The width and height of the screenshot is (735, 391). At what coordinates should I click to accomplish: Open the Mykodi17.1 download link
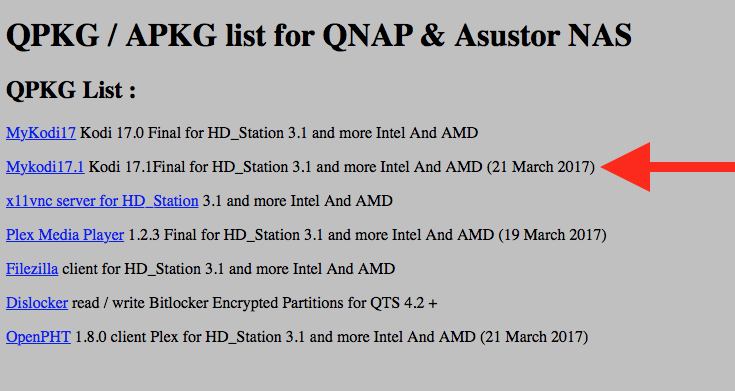tap(45, 167)
